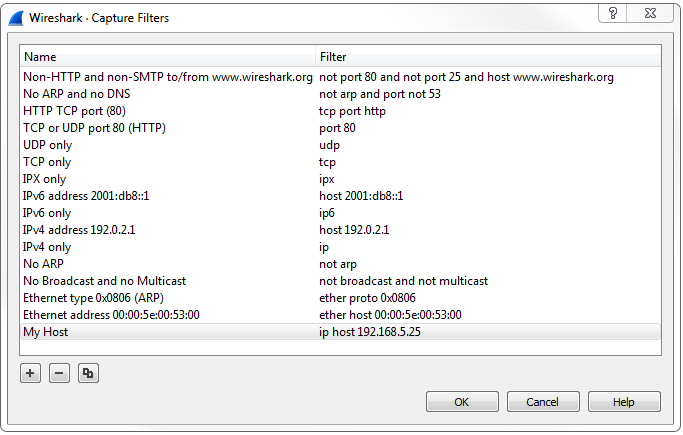This screenshot has width=683, height=435.
Task: Click the filter text ip host 192.168.5.25
Action: (370, 332)
